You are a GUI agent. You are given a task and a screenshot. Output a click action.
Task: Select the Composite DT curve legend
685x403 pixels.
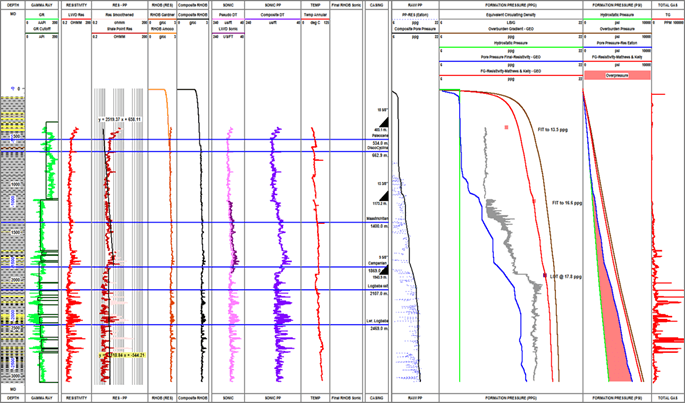[273, 15]
